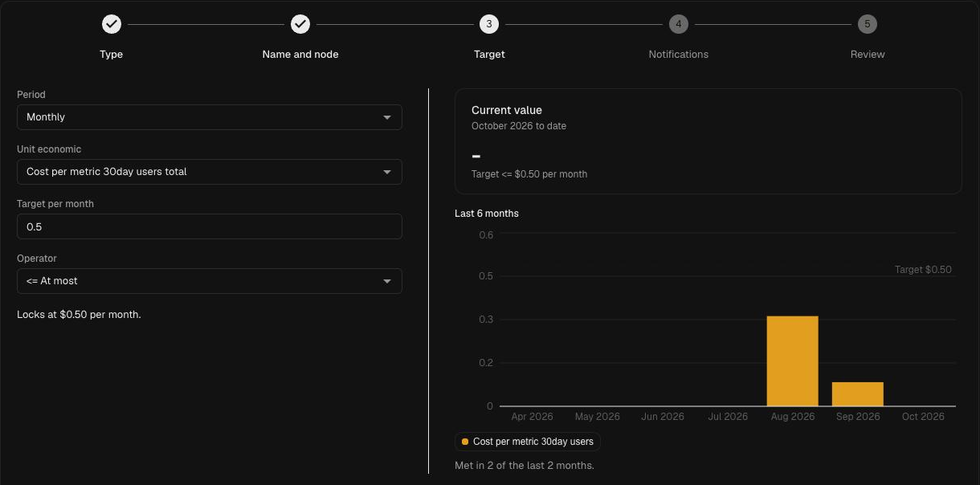
Task: Jump to step 4 Notifications circle
Action: [678, 24]
